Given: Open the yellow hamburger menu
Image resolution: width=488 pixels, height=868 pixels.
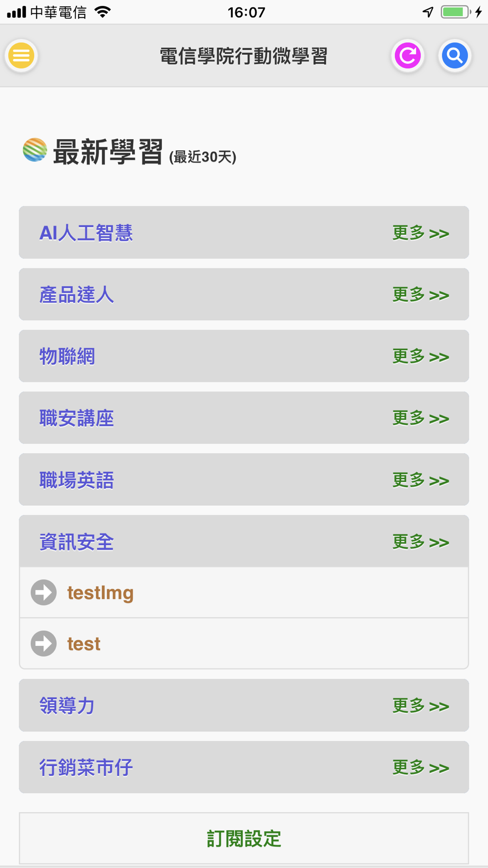Looking at the screenshot, I should pos(21,56).
